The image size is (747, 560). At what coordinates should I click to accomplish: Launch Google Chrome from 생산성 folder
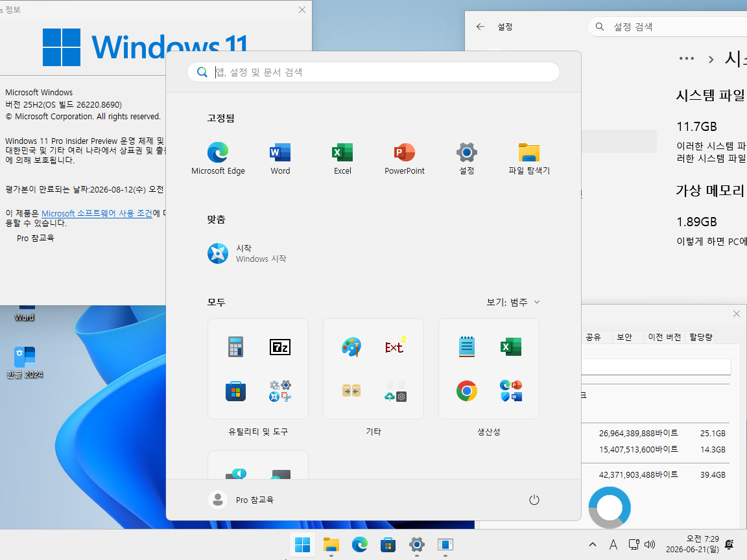pyautogui.click(x=466, y=391)
